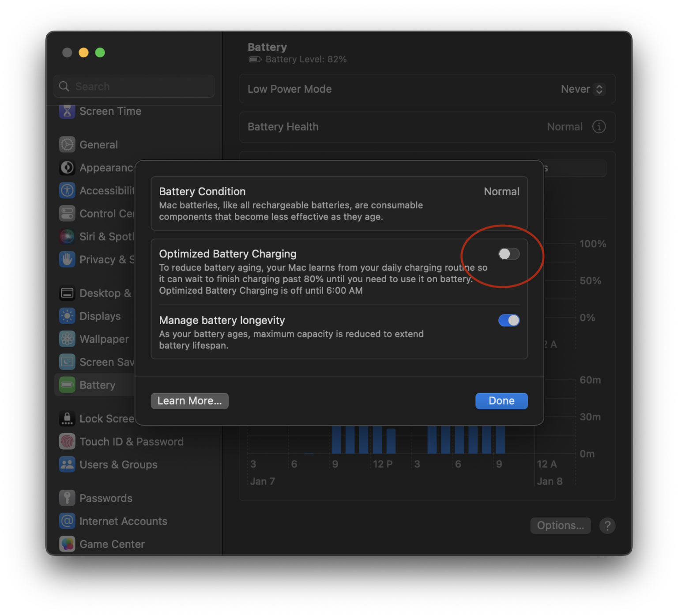Open the Displays settings icon
The height and width of the screenshot is (616, 678).
pos(67,316)
